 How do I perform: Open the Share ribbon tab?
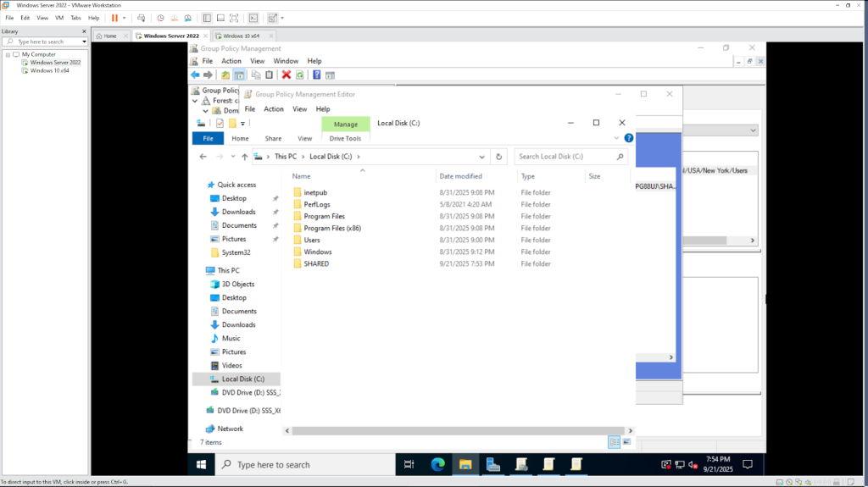[x=273, y=138]
